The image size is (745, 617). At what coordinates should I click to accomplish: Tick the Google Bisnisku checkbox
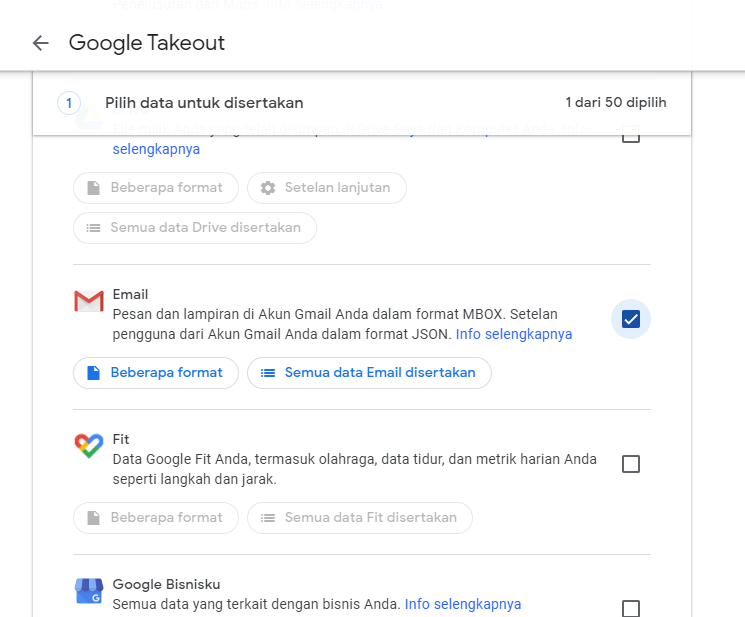(x=630, y=608)
